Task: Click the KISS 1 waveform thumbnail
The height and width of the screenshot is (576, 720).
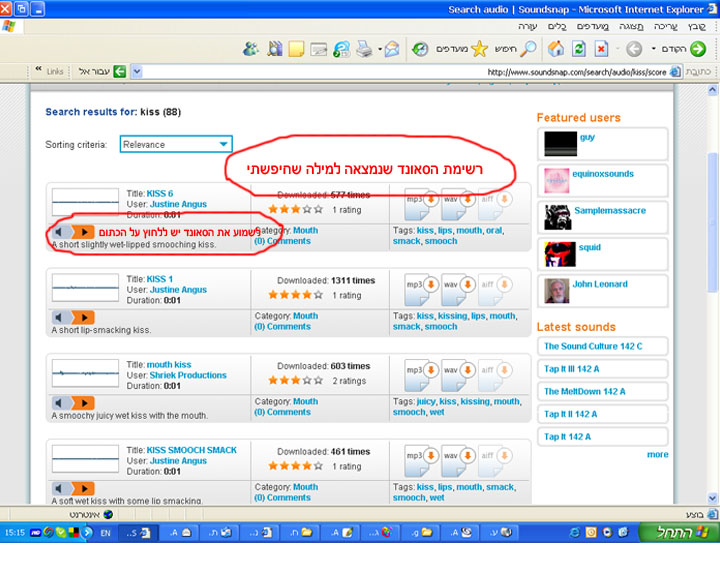Action: pyautogui.click(x=85, y=288)
